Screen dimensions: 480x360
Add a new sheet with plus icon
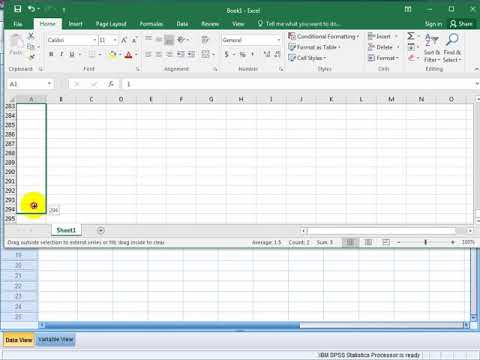(101, 230)
